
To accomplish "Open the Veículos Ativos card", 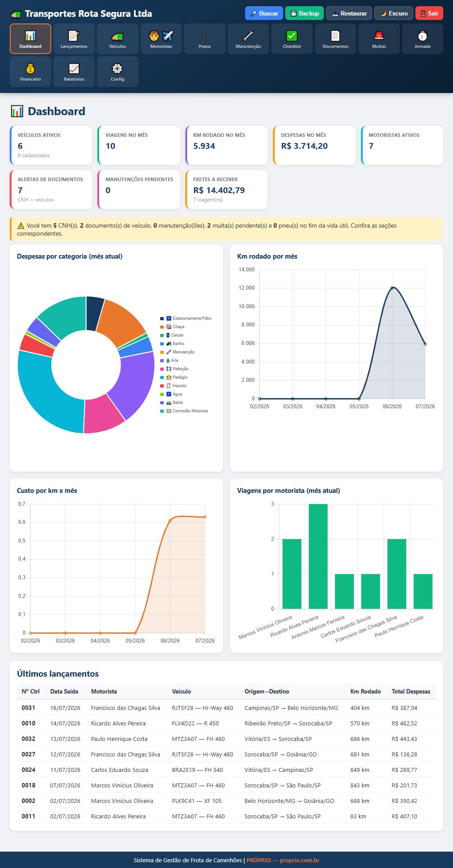I will [51, 145].
